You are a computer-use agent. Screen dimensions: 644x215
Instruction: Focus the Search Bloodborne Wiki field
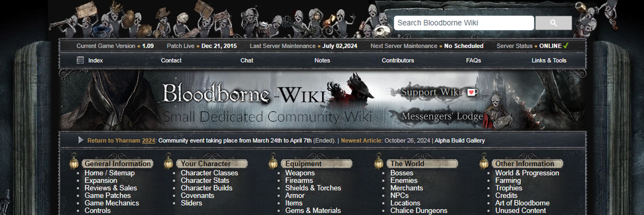(464, 23)
